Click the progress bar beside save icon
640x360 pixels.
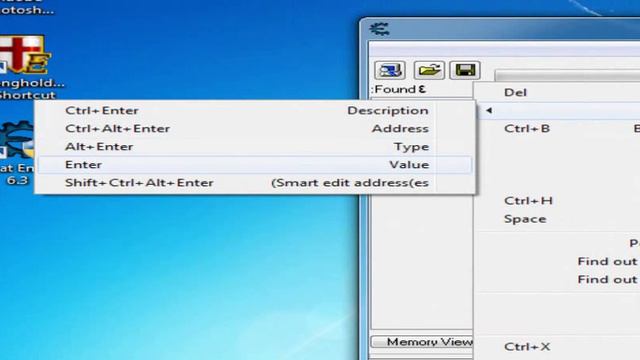567,75
